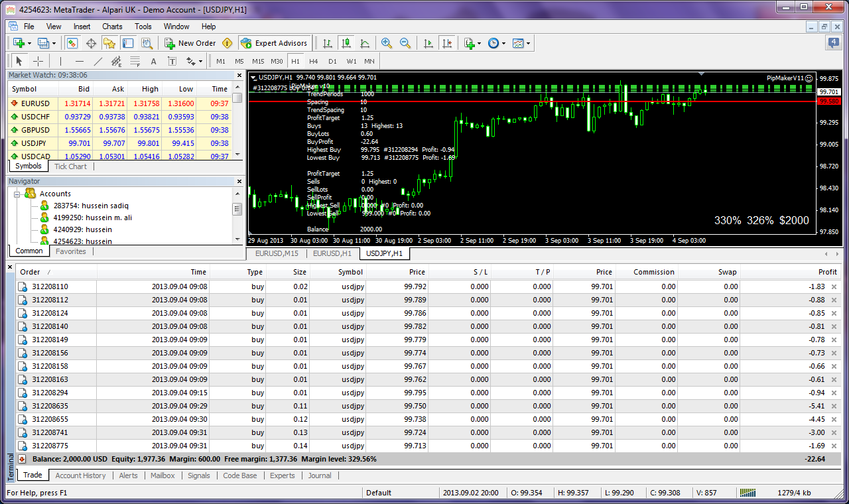Close order 312208775 with its X
This screenshot has width=849, height=504.
pos(834,446)
